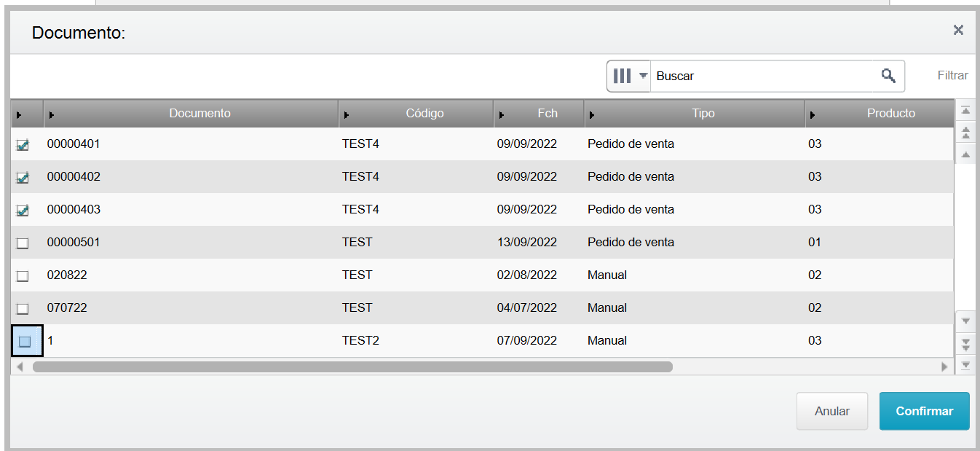Screen dimensions: 980x451
Task: Close the Documento dialog
Action: tap(958, 30)
